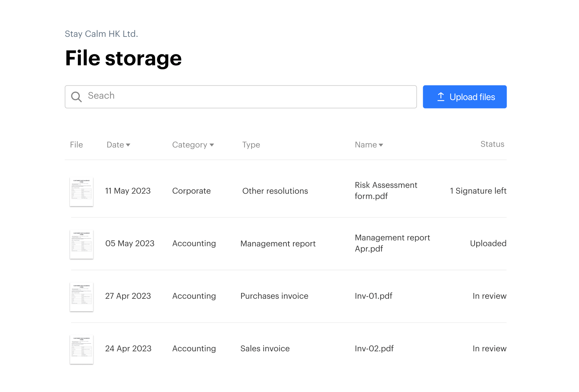Click the Status column header

492,144
